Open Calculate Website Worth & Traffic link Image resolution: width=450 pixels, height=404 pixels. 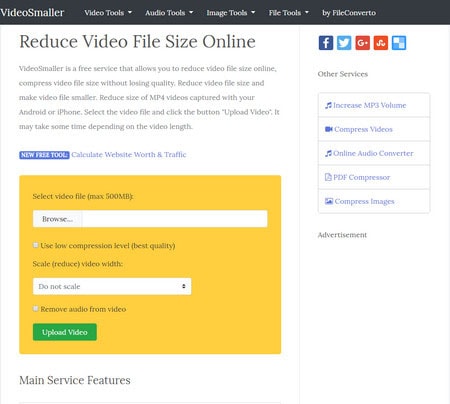pyautogui.click(x=129, y=155)
